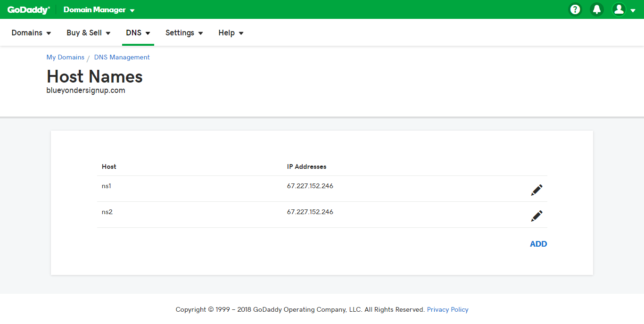This screenshot has height=324, width=644.
Task: Click the ns2 host name
Action: (107, 212)
